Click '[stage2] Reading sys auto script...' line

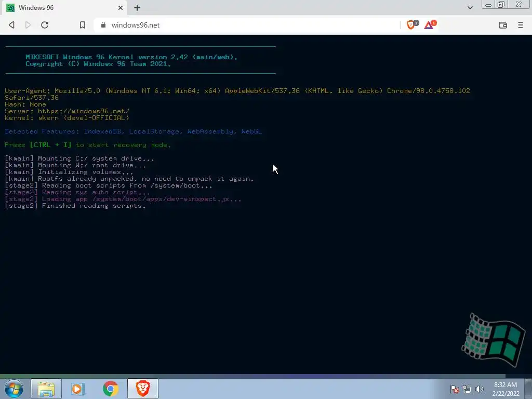click(77, 192)
